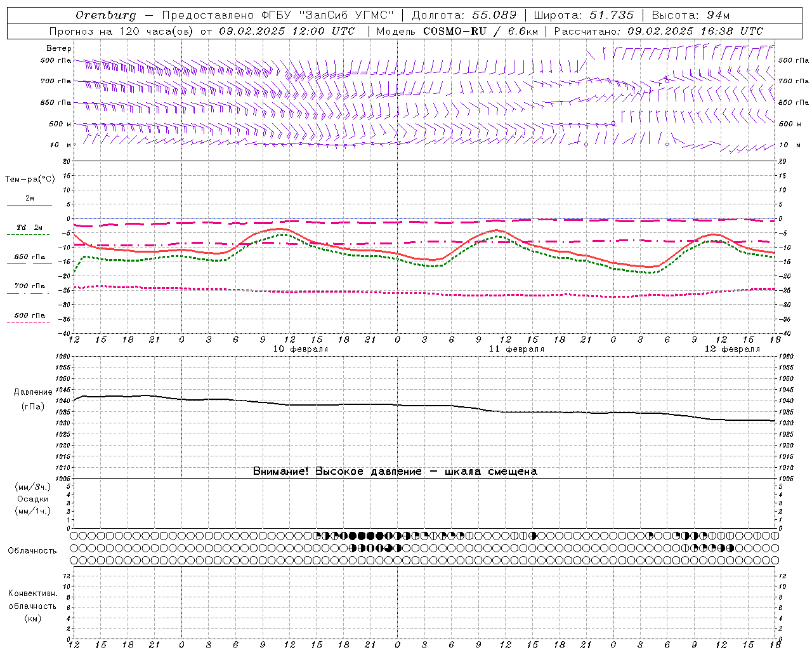Click the 'Модель COSMO-RU / 6.6км' label
The width and height of the screenshot is (812, 650).
tap(457, 31)
